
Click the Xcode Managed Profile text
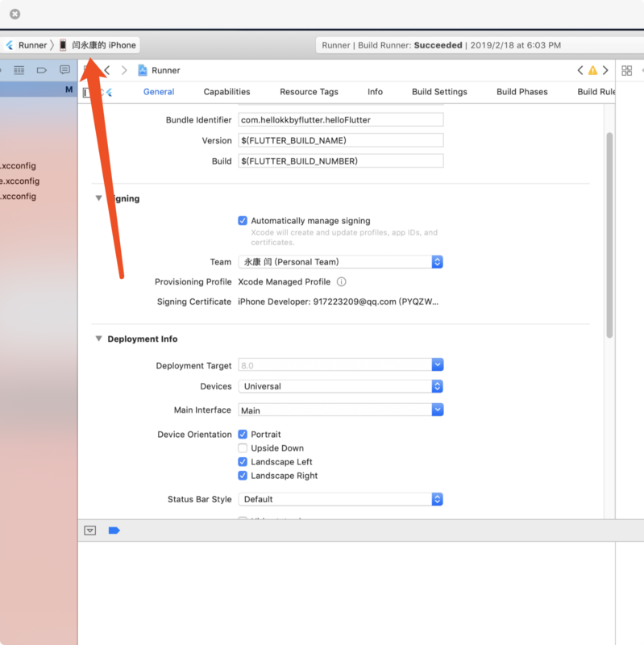285,281
